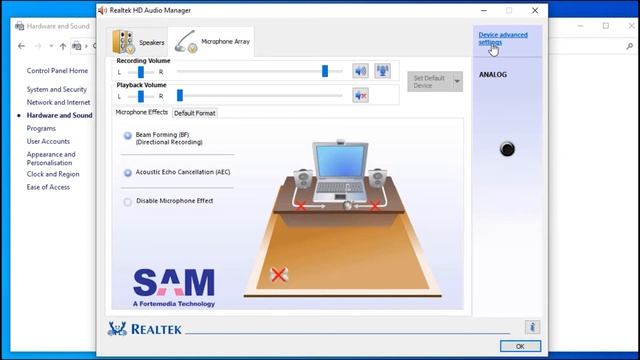The image size is (640, 360).
Task: Select Hardware and Sound in Control Panel
Action: pyautogui.click(x=60, y=115)
